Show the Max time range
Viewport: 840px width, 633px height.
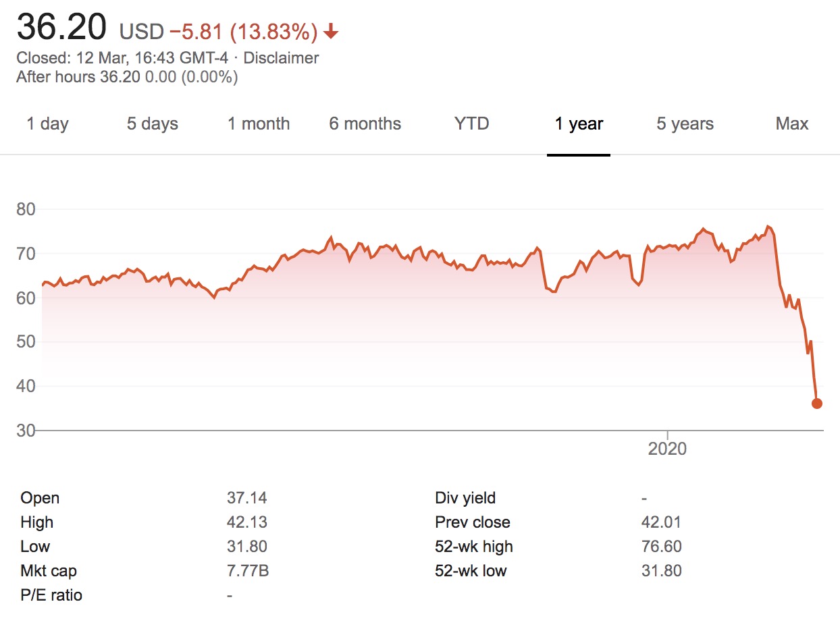point(792,124)
